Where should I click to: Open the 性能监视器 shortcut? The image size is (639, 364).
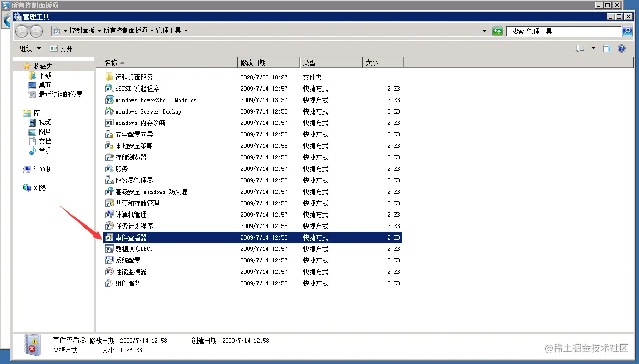click(x=128, y=271)
